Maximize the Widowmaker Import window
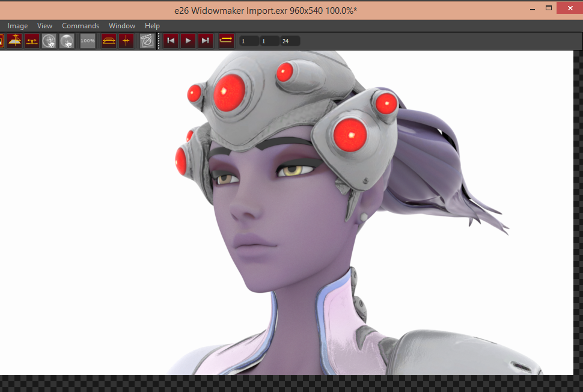 pyautogui.click(x=548, y=8)
